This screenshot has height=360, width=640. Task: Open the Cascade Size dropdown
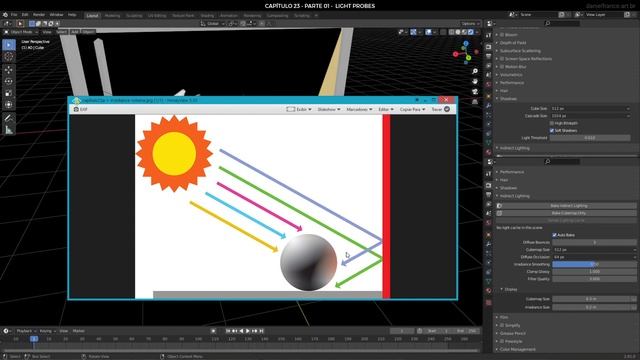590,116
